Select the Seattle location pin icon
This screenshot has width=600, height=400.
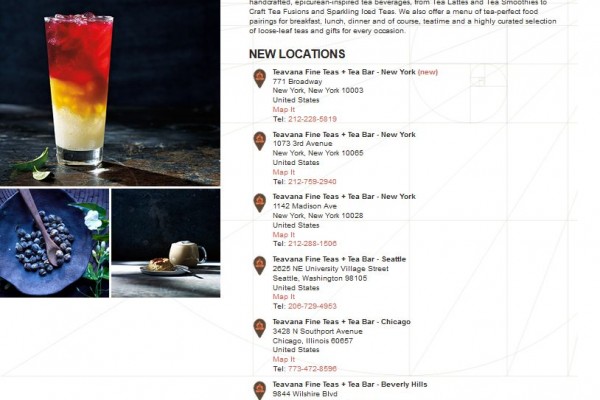(260, 266)
